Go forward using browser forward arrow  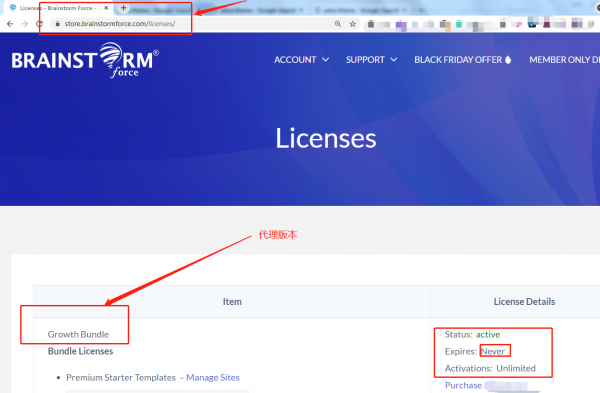point(25,24)
